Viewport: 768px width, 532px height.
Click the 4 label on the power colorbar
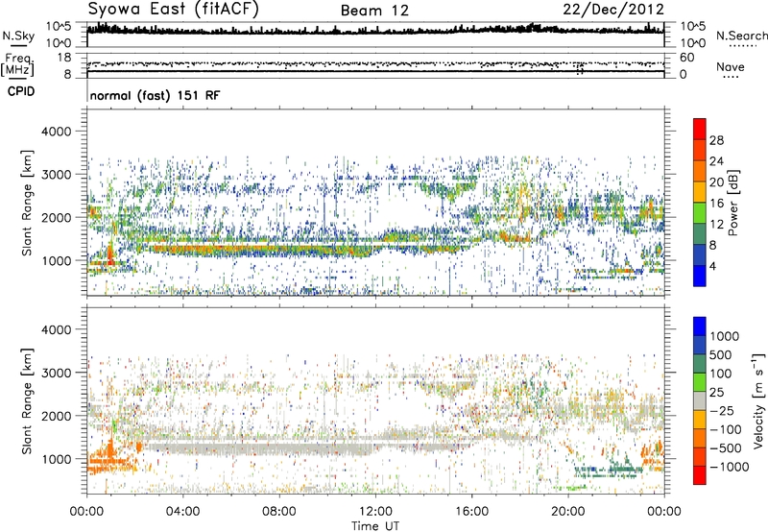click(712, 266)
